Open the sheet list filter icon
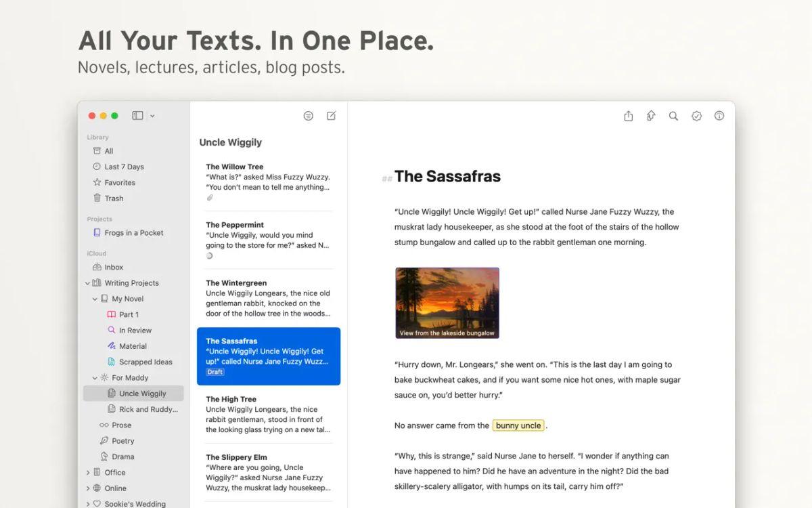This screenshot has height=508, width=812. coord(309,116)
